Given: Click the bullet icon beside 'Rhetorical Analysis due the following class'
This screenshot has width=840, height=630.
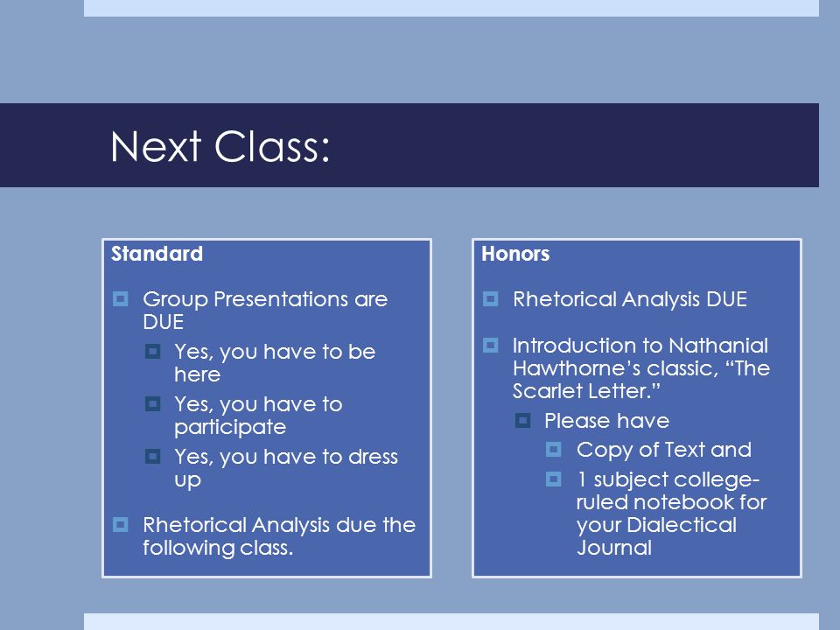Looking at the screenshot, I should [x=121, y=524].
